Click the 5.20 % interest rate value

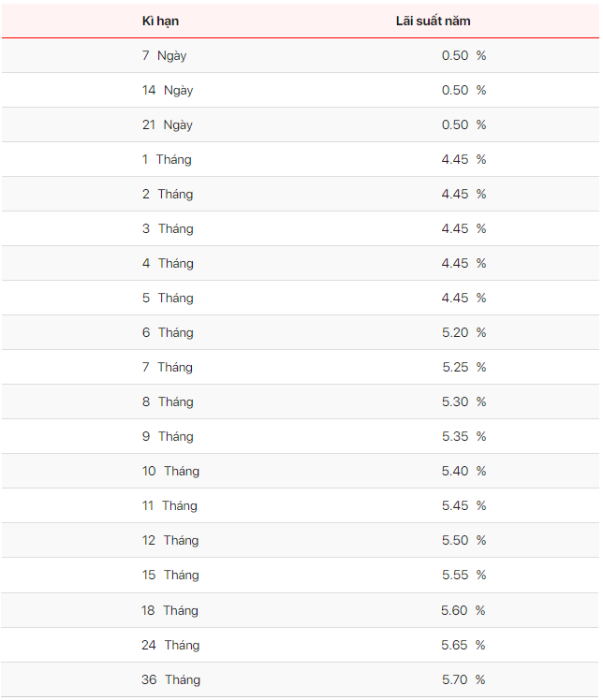(x=463, y=332)
